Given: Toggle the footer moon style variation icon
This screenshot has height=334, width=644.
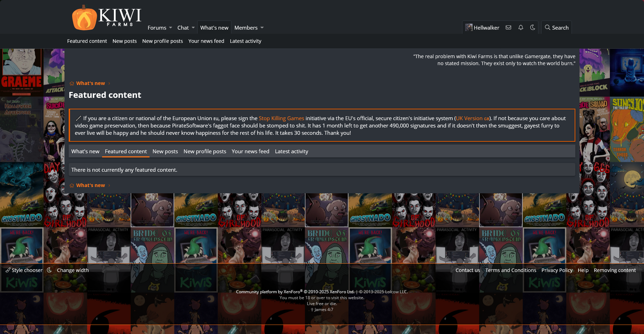Looking at the screenshot, I should coord(49,270).
